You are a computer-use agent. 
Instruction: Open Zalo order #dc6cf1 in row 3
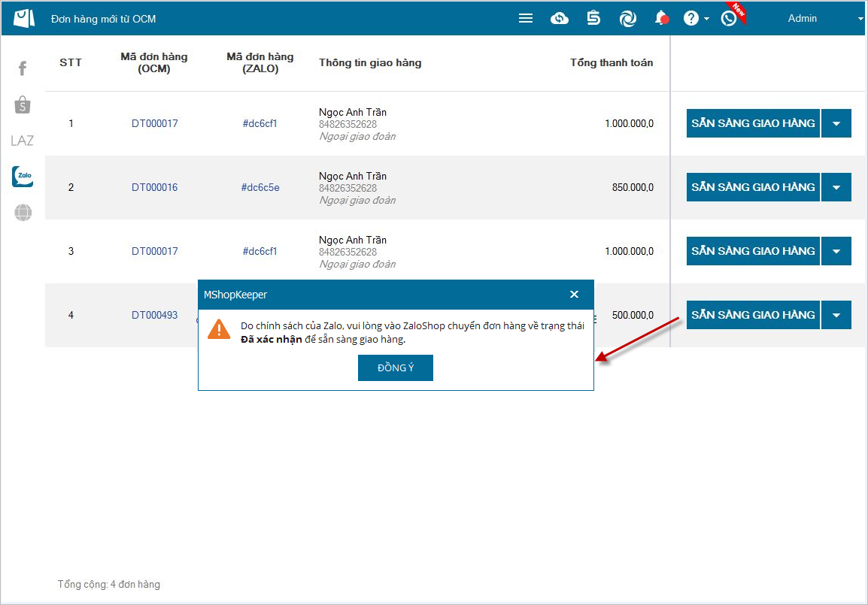click(x=259, y=251)
